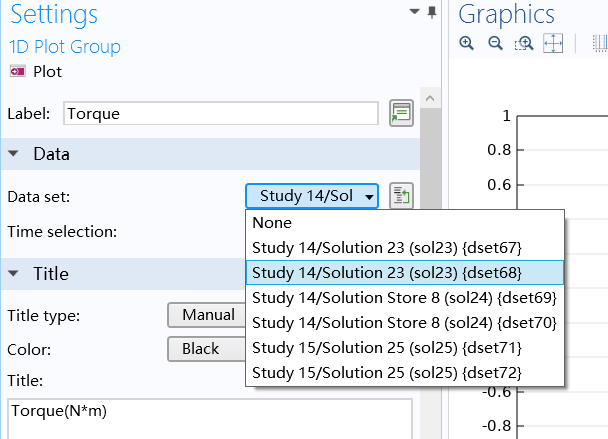Click the settings scrollbar up arrow

click(x=430, y=99)
